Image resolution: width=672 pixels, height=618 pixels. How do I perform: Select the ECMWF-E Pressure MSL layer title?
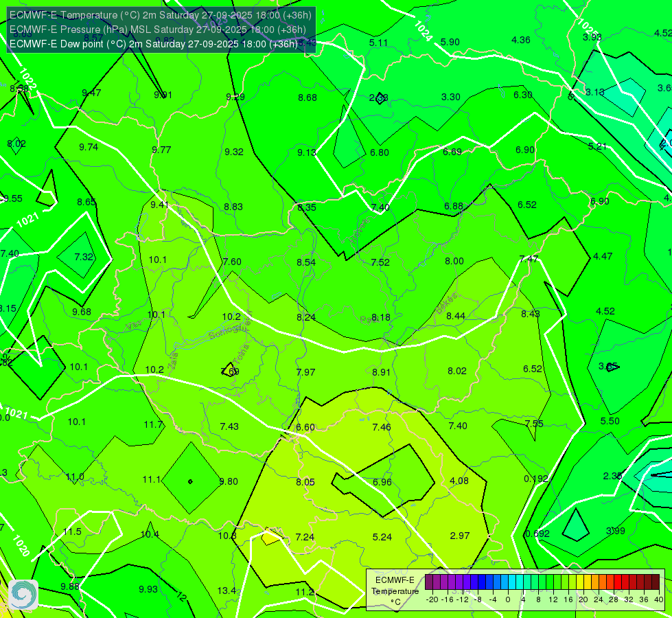[158, 30]
